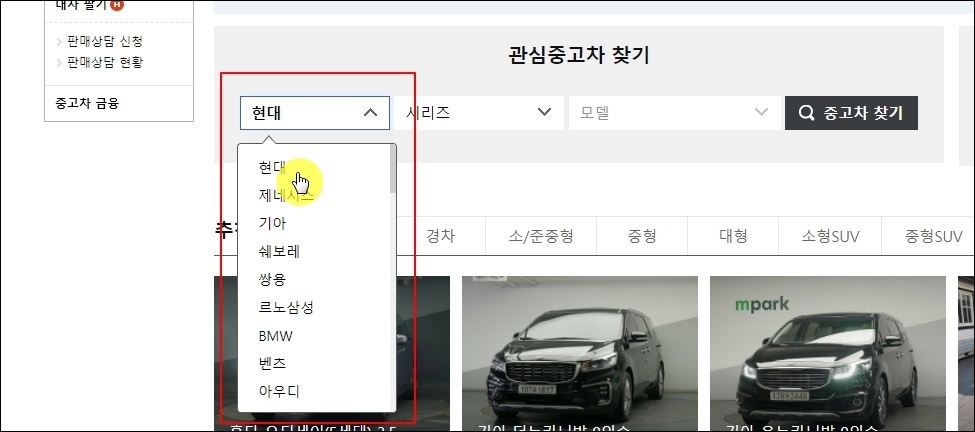Open the 현대 manufacturer dropdown
Screen dimensions: 975x432
point(315,113)
